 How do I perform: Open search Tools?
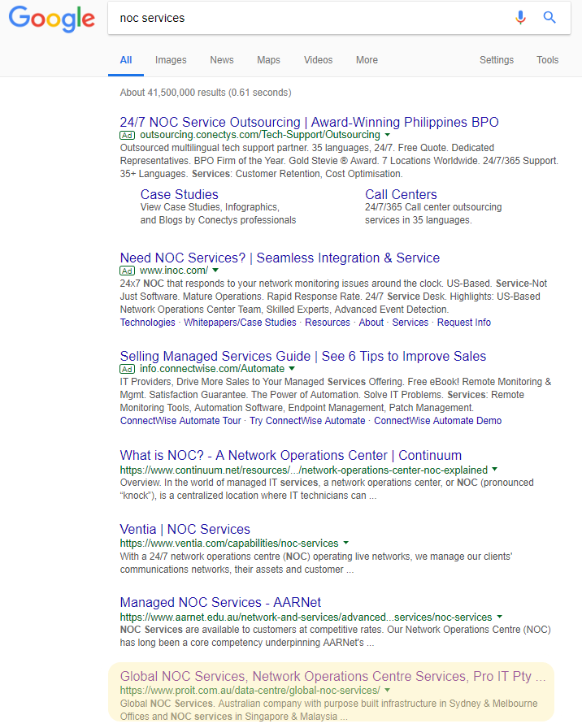[x=547, y=60]
